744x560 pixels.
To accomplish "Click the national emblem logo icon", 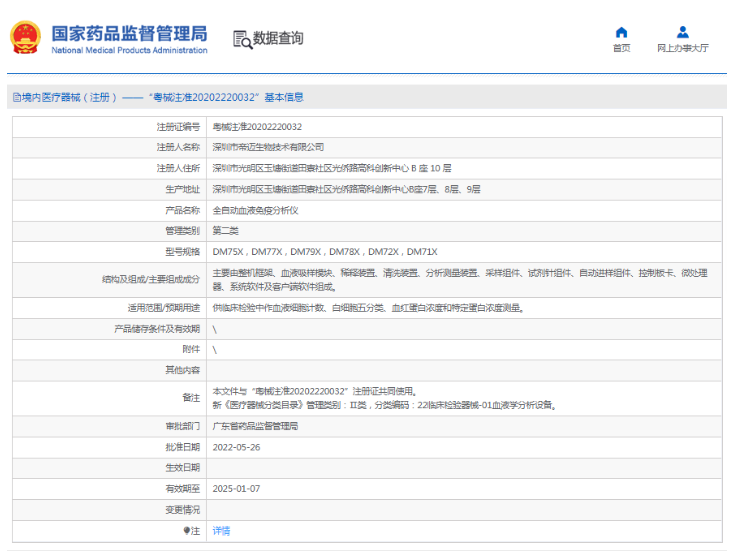I will click(x=25, y=37).
